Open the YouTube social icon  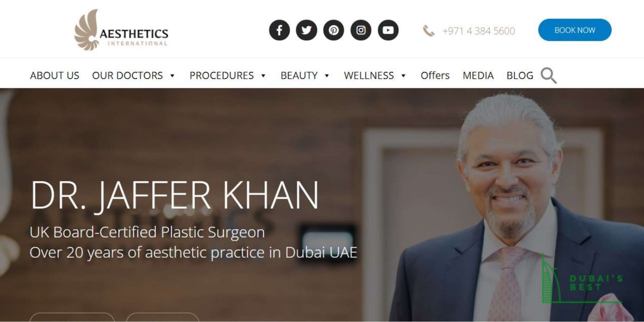coord(388,30)
